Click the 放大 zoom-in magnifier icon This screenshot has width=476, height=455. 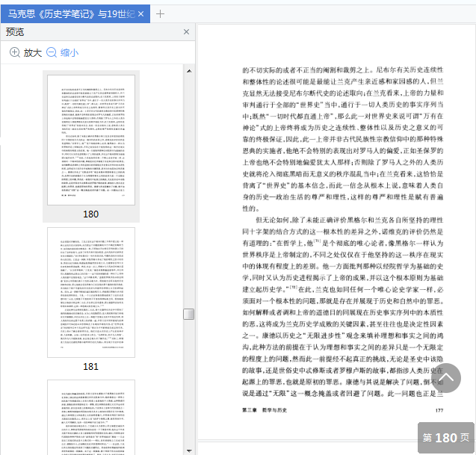[15, 52]
